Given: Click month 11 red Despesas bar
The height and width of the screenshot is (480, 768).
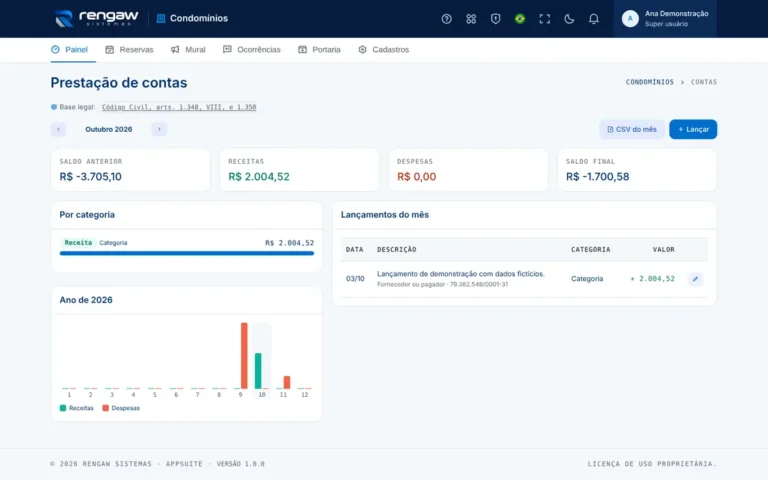Looking at the screenshot, I should click(x=287, y=382).
